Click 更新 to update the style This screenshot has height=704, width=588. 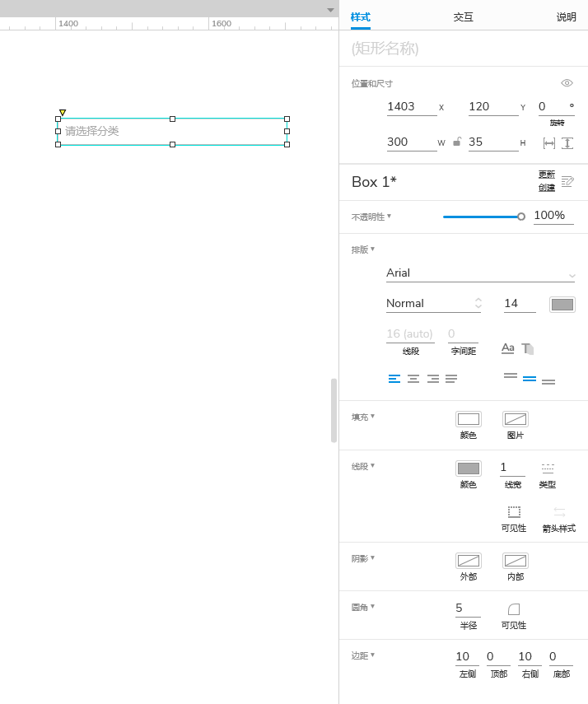click(x=547, y=175)
